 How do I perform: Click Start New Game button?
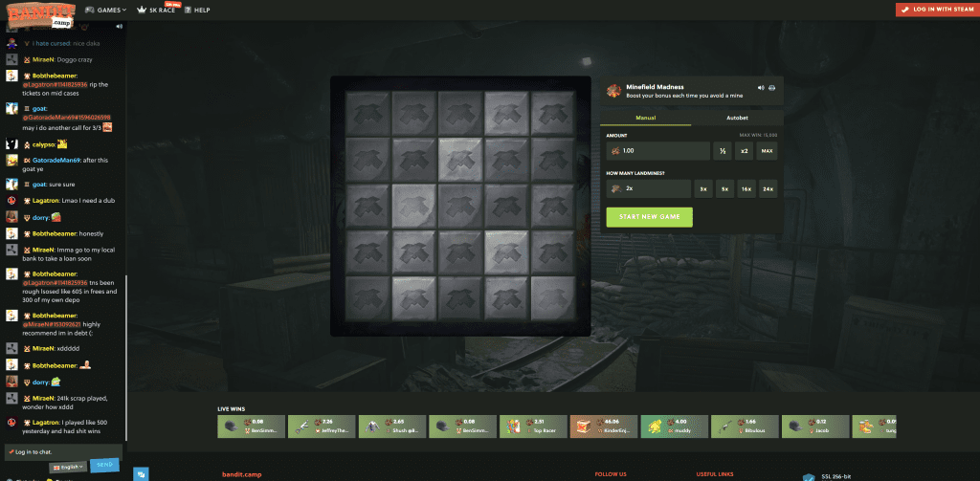tap(650, 217)
